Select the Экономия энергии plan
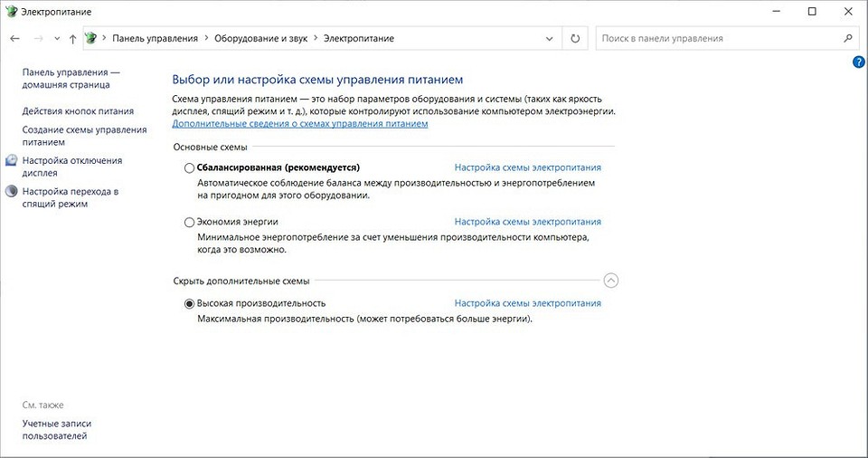868x458 pixels. 189,222
